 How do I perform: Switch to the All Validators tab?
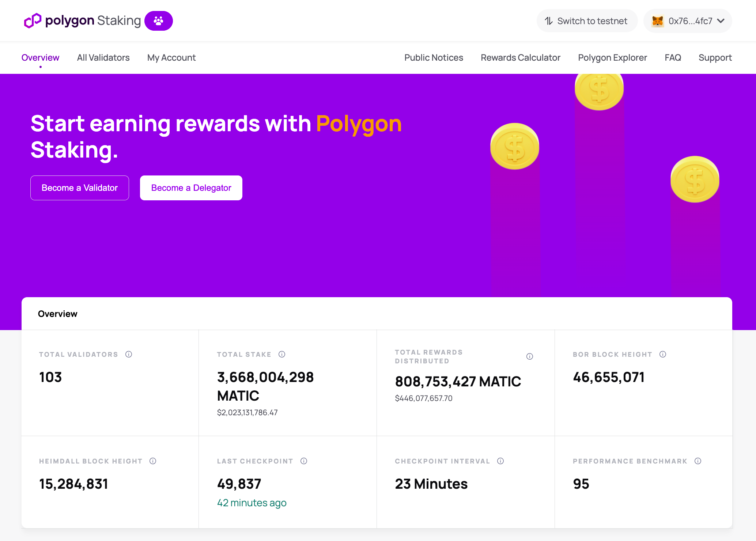103,57
